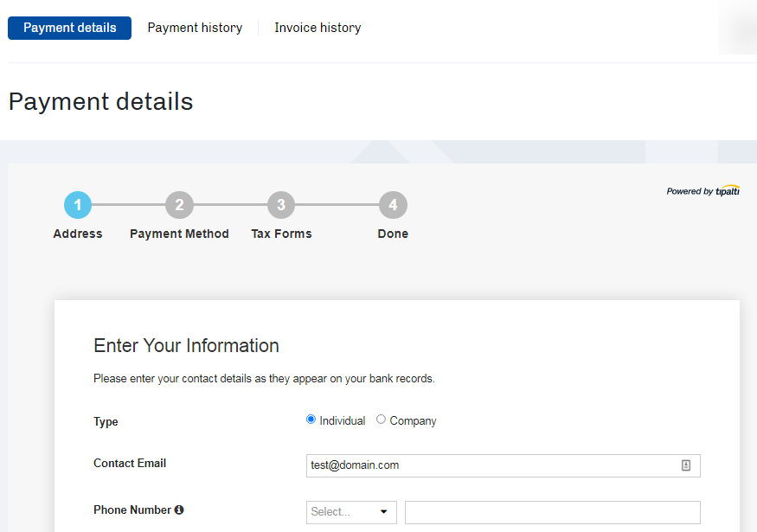Click the phone number text field
This screenshot has height=532, width=757.
click(x=552, y=512)
